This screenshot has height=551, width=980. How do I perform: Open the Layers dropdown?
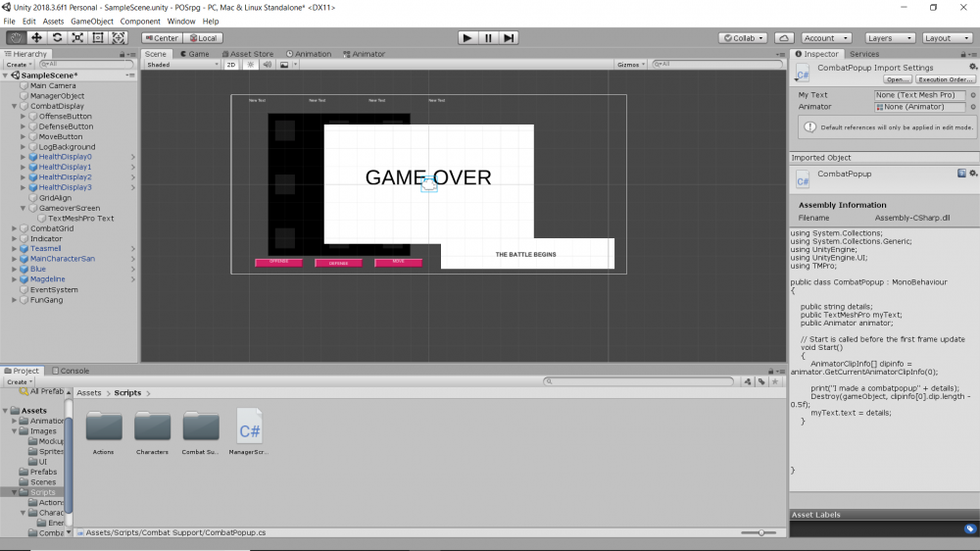(x=890, y=38)
